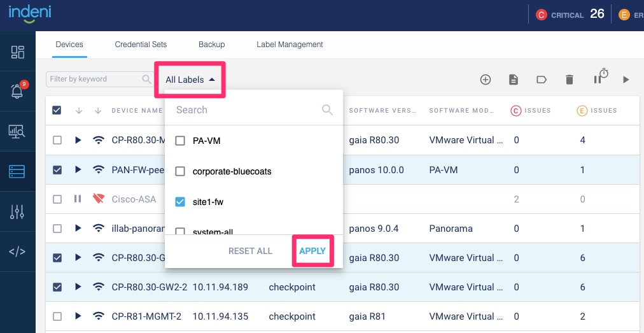Screen dimensions: 644x333
Task: Uncheck the site1-fw label checkbox
Action: (180, 202)
